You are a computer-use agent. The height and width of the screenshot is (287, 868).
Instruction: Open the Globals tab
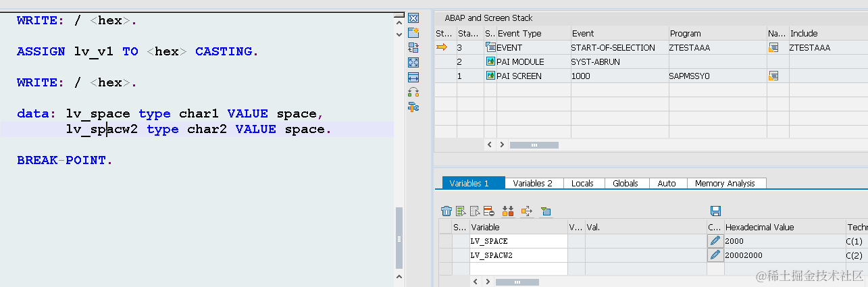626,183
